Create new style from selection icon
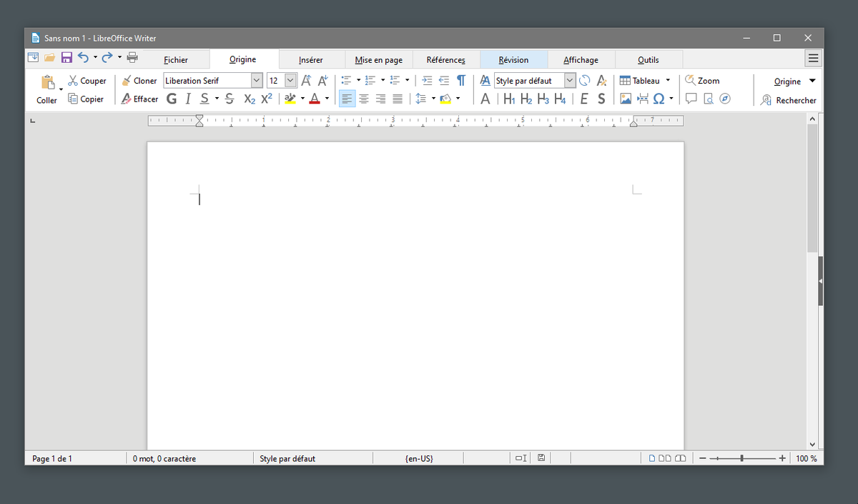The image size is (858, 504). [602, 81]
